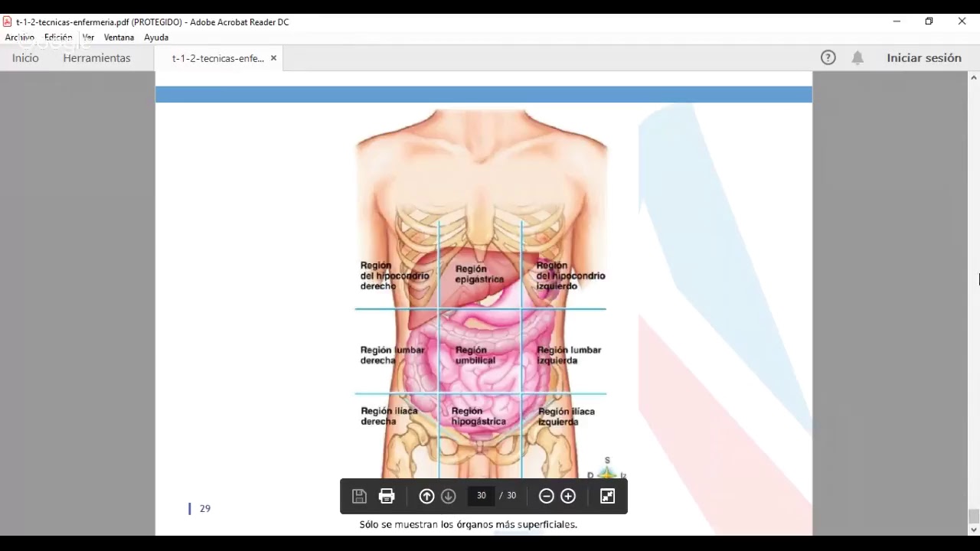Click the total page count "/ 30"
The width and height of the screenshot is (980, 551).
coord(508,496)
